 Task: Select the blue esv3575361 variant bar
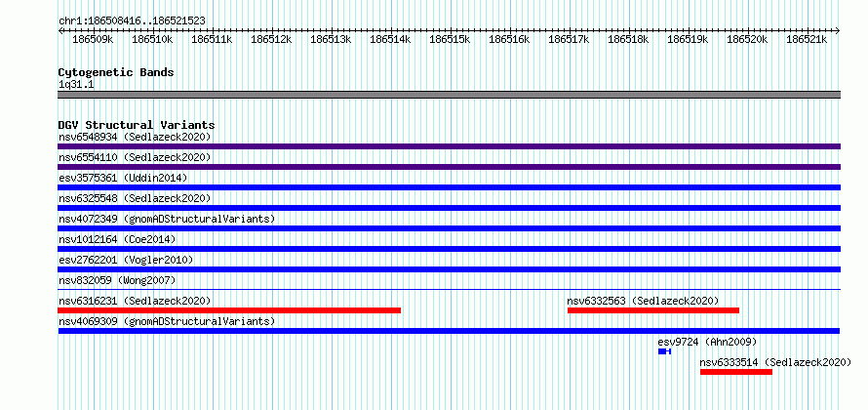[449, 187]
